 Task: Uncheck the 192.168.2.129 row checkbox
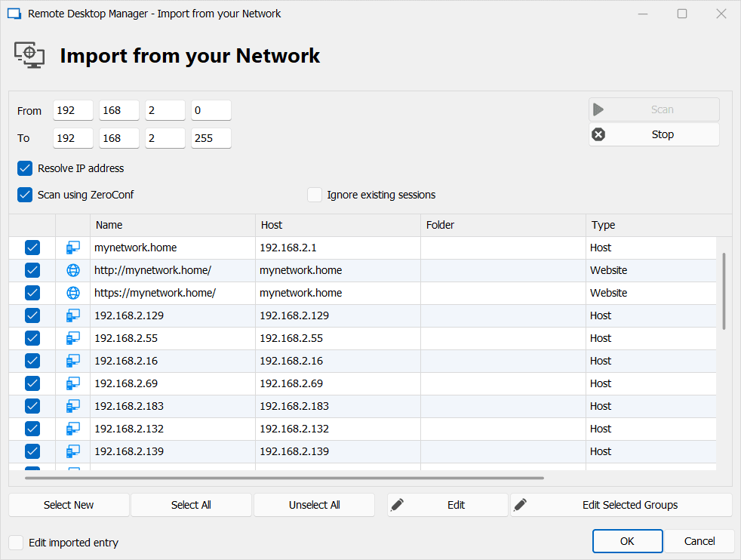(x=32, y=315)
